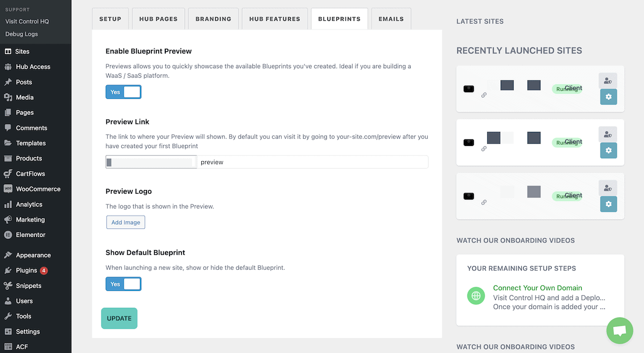Open the chat support bubble

point(620,330)
